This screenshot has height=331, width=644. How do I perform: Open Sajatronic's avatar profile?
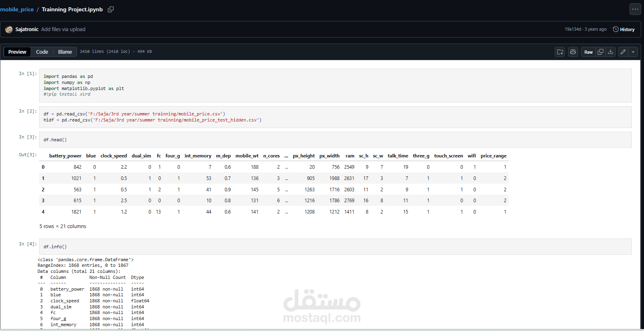[x=9, y=29]
